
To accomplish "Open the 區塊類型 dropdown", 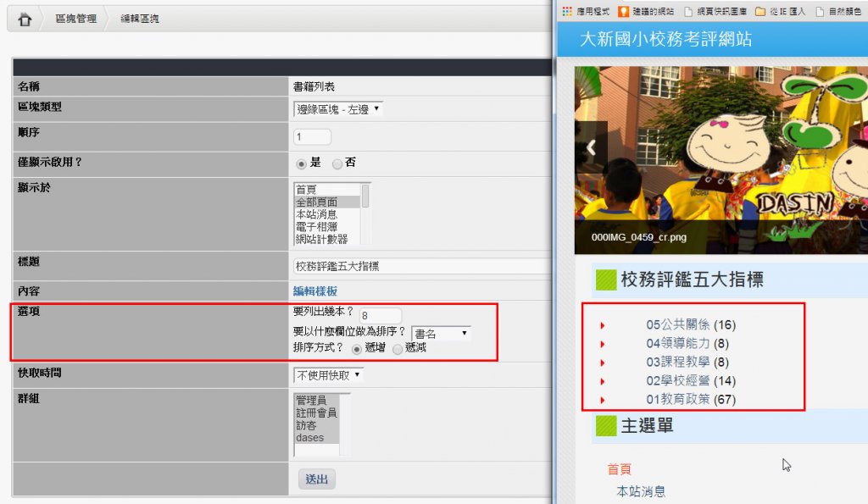I will [337, 109].
